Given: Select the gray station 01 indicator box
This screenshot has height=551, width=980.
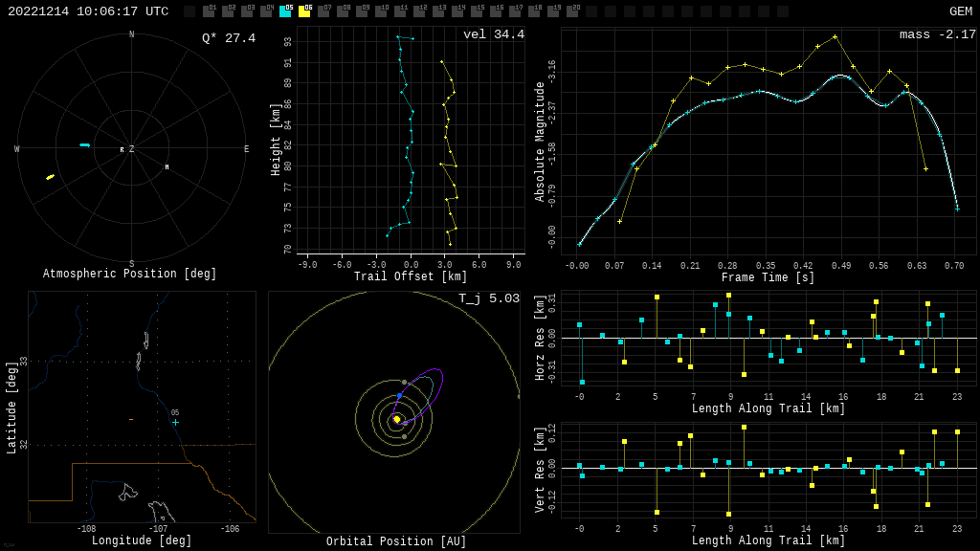Looking at the screenshot, I should tap(209, 11).
